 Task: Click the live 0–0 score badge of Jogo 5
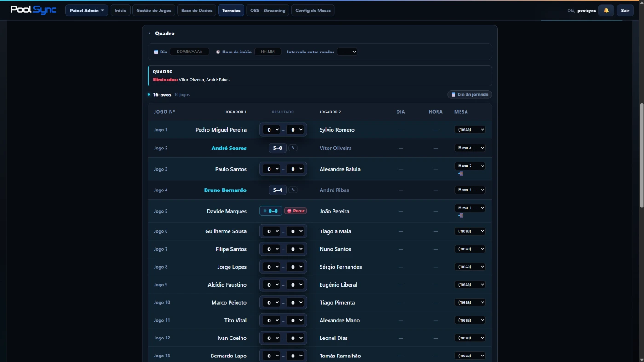[271, 211]
